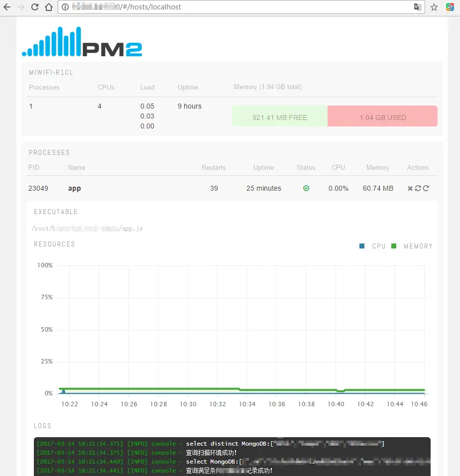Click the 60.74 MB memory value
Screen dimensions: 460x476
pos(378,189)
